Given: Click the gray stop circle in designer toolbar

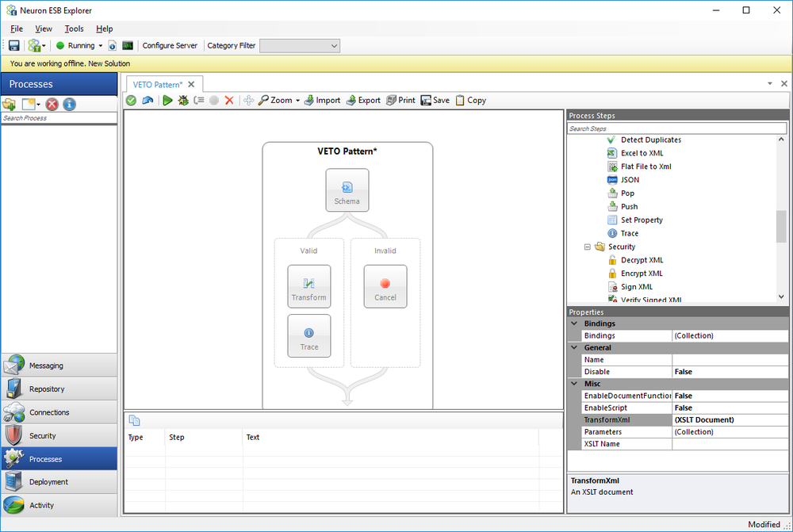Looking at the screenshot, I should (214, 100).
